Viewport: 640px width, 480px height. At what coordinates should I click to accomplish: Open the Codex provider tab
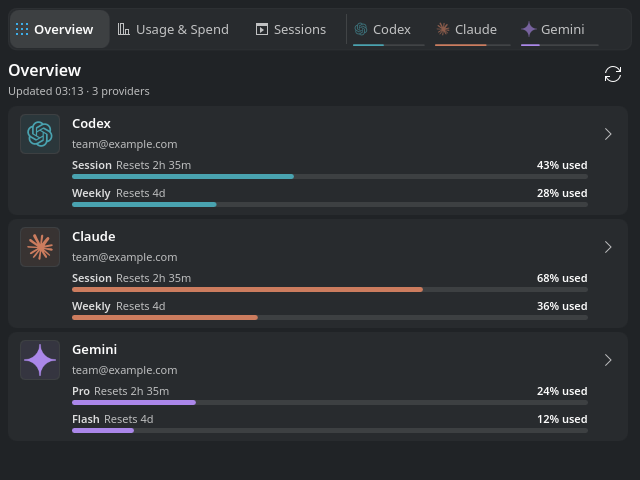(x=389, y=29)
